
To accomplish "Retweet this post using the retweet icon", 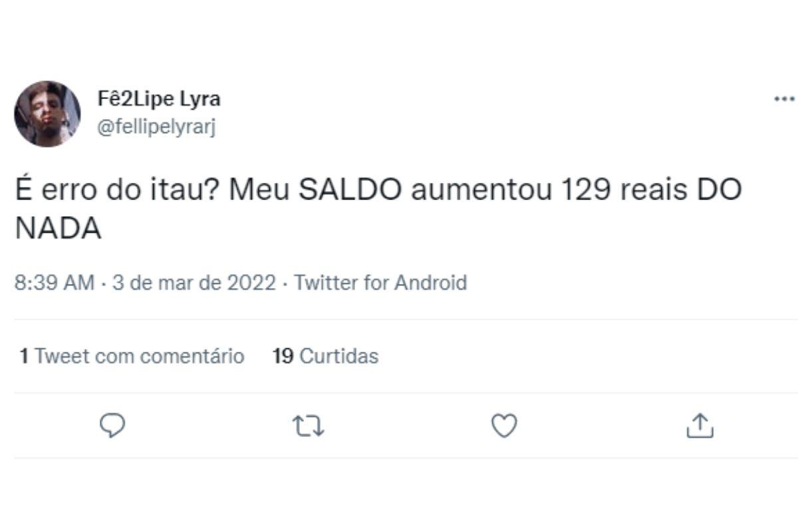I will [309, 426].
